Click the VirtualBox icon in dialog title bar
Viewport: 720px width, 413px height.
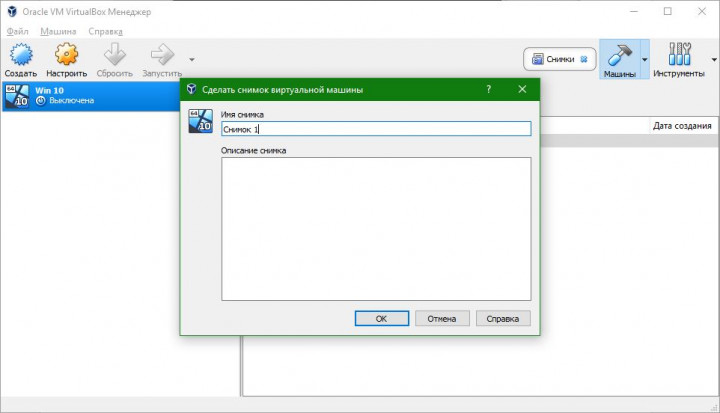click(x=191, y=89)
